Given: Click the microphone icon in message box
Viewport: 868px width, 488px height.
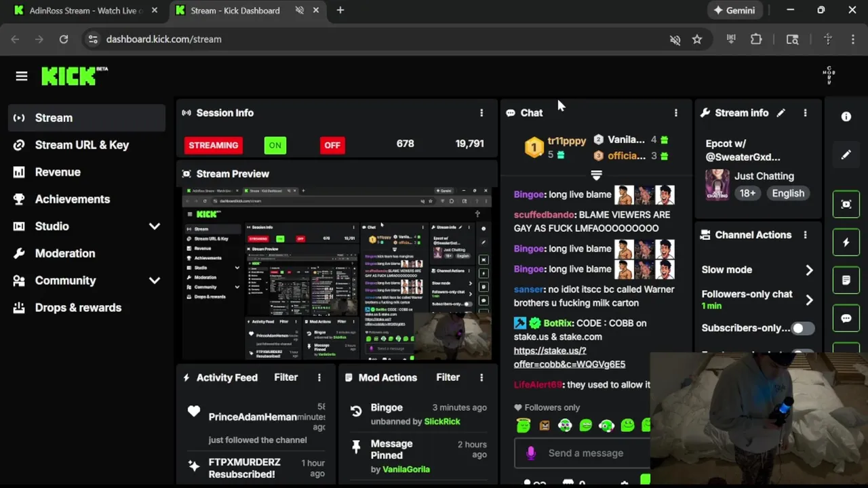Looking at the screenshot, I should pos(531,453).
